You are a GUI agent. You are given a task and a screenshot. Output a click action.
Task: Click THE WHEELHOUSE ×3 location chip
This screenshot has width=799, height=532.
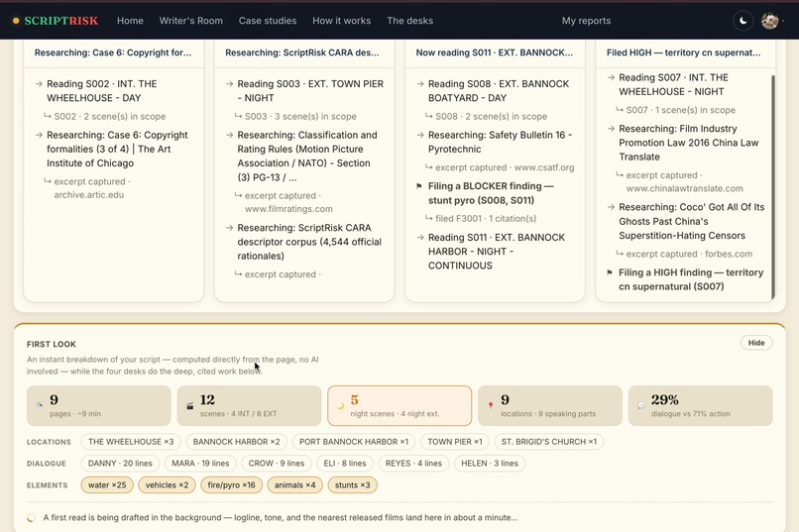(x=131, y=442)
